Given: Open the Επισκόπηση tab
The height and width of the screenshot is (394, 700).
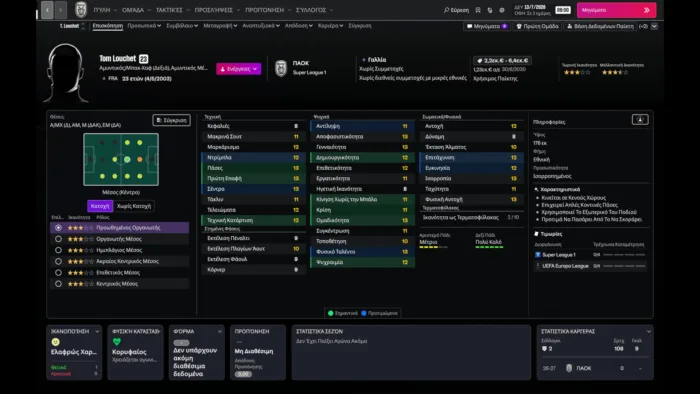Looking at the screenshot, I should point(108,26).
